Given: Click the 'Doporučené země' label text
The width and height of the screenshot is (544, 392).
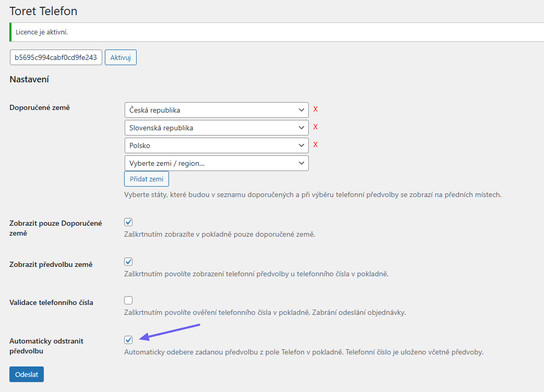Looking at the screenshot, I should [40, 107].
